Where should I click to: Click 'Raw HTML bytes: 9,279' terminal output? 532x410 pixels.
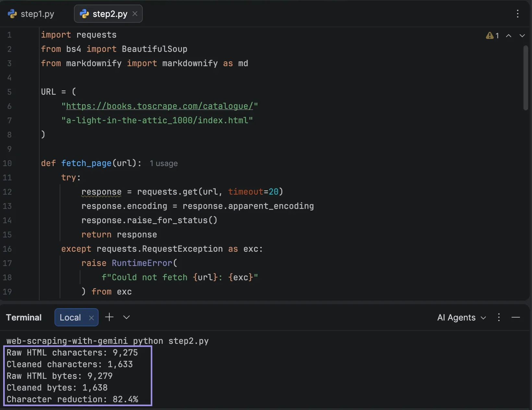(59, 376)
